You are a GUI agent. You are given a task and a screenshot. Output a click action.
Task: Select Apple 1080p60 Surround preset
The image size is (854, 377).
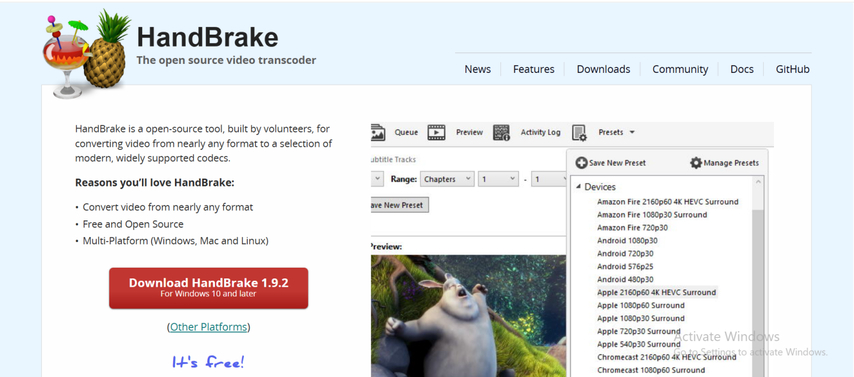click(x=641, y=305)
